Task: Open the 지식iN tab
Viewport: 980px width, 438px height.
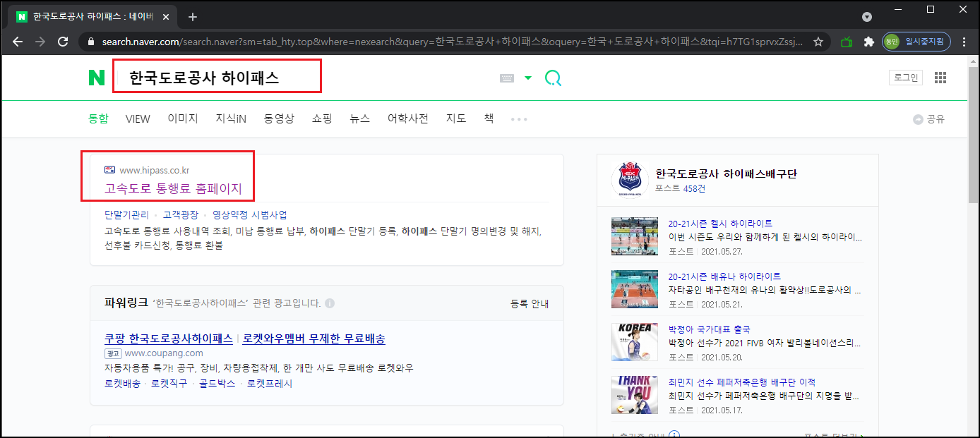Action: pos(231,118)
